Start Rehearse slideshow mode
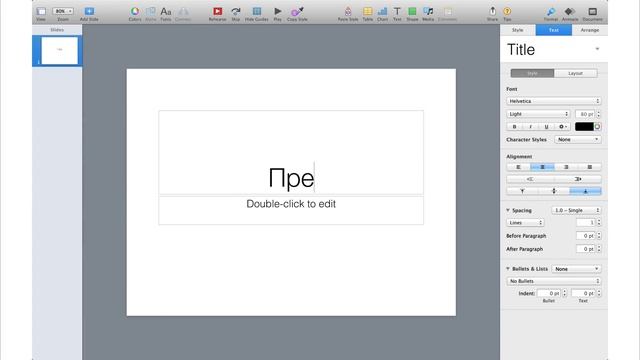The image size is (640, 360). coord(217,11)
